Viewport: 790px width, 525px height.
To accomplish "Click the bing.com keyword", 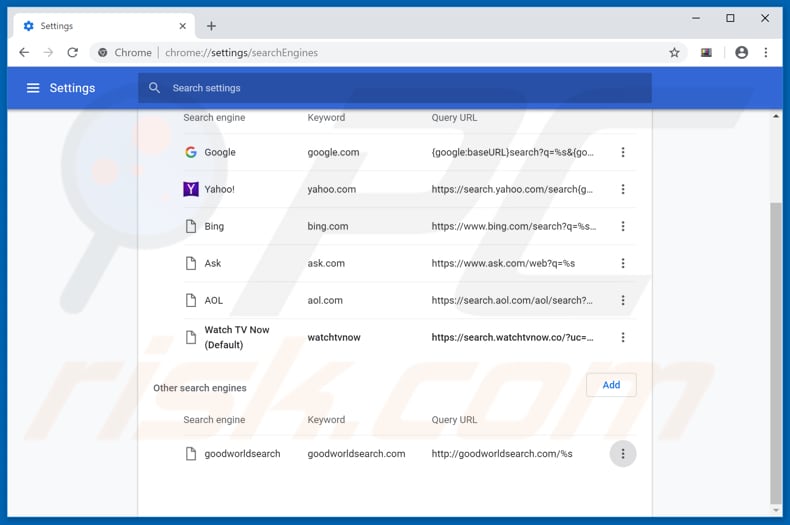I will tap(327, 226).
